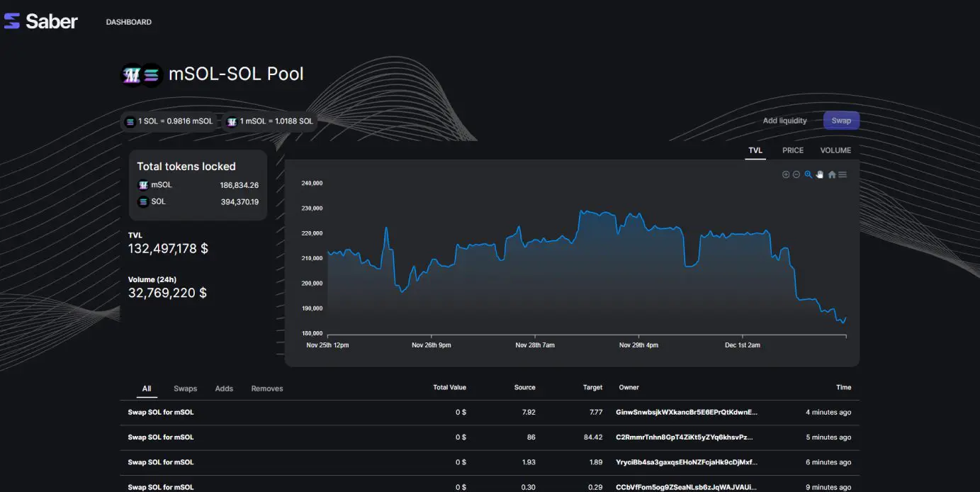The image size is (980, 492).
Task: Click the target amount 84.42
Action: click(593, 437)
